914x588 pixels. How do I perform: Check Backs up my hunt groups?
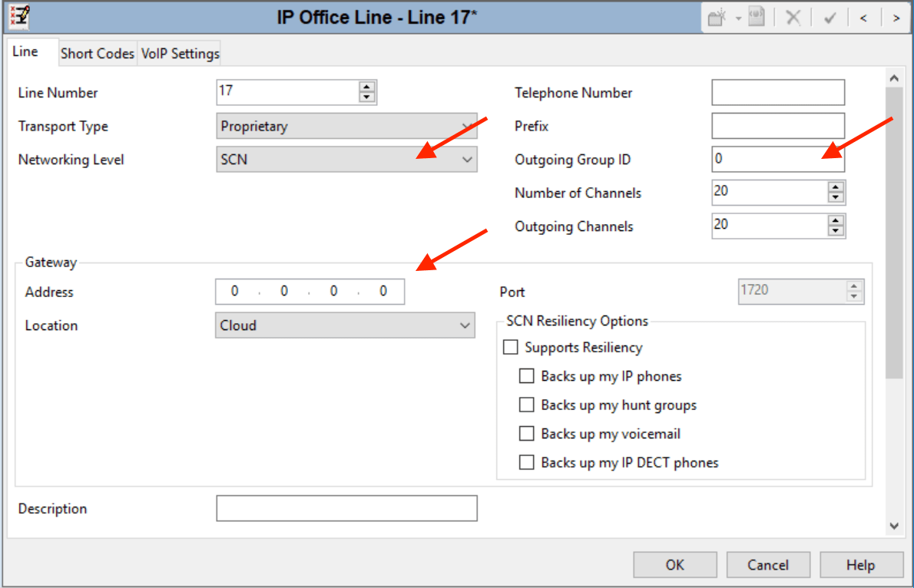(526, 405)
